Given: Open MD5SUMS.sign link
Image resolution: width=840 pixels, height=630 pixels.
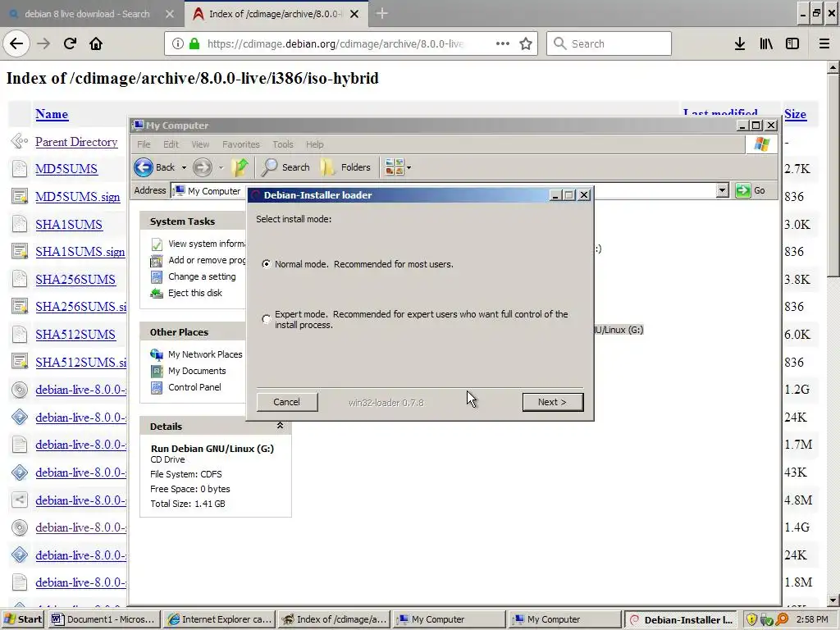Looking at the screenshot, I should tap(78, 197).
